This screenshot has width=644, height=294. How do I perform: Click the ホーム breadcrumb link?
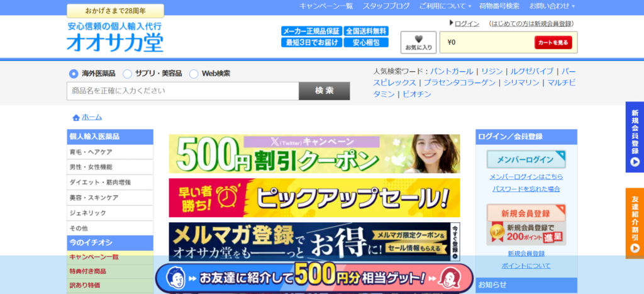pos(92,117)
